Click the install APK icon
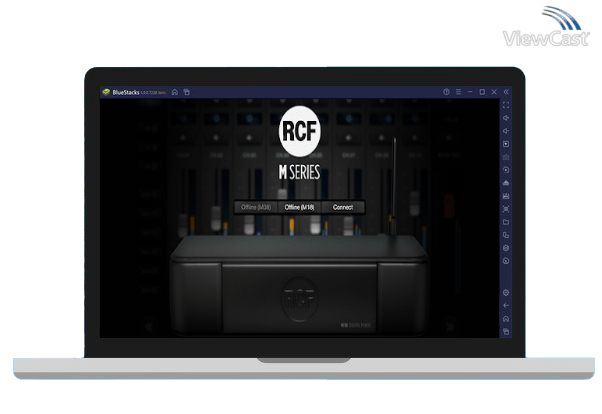 (506, 183)
